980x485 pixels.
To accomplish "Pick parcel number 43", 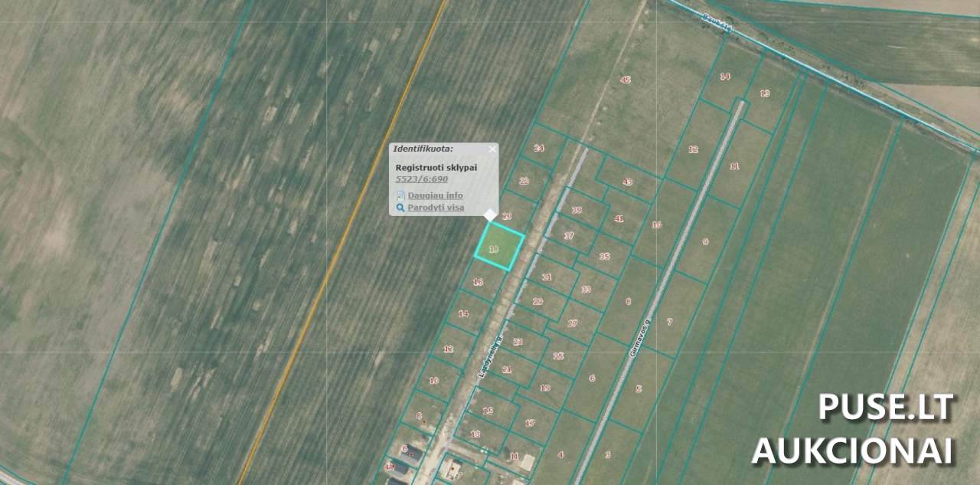I will click(627, 182).
